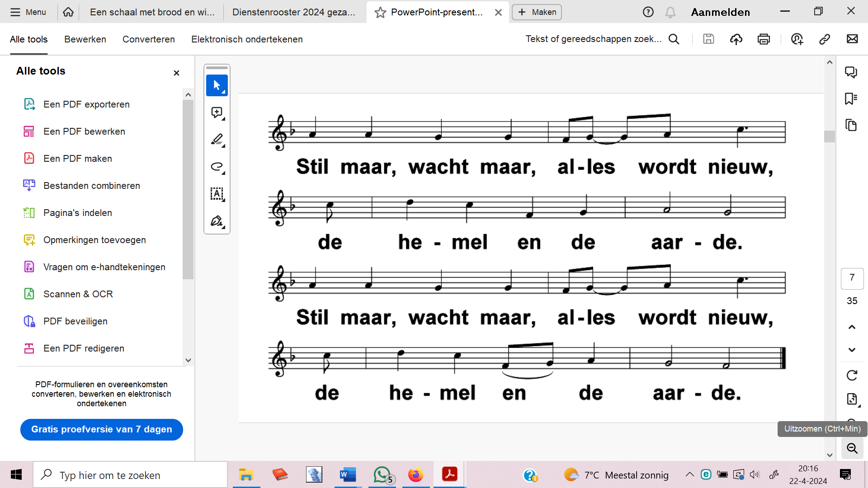Click the share with others icon
Viewport: 868px width, 488px height.
pos(797,39)
